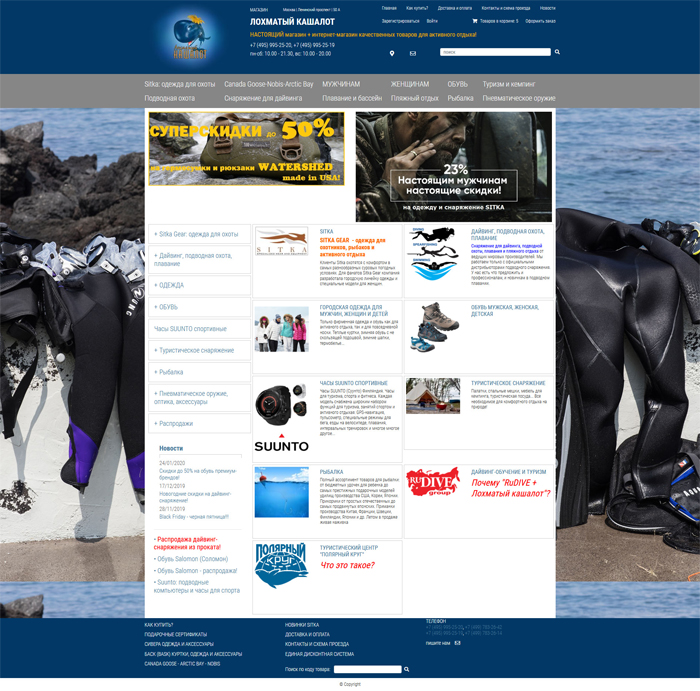This screenshot has height=691, width=700.
Task: Click Зарегистрироваться link
Action: [400, 21]
